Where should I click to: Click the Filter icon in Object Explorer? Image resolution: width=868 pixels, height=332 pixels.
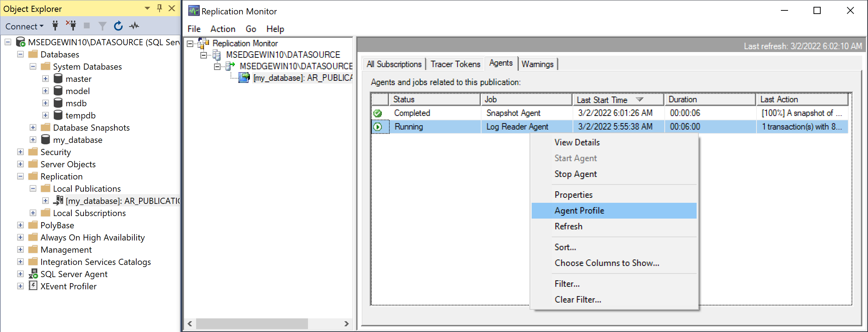pyautogui.click(x=102, y=25)
